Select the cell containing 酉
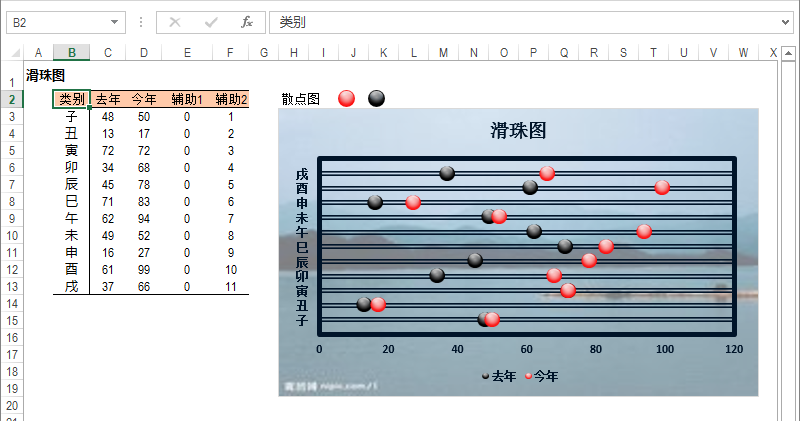This screenshot has width=800, height=421. (71, 269)
